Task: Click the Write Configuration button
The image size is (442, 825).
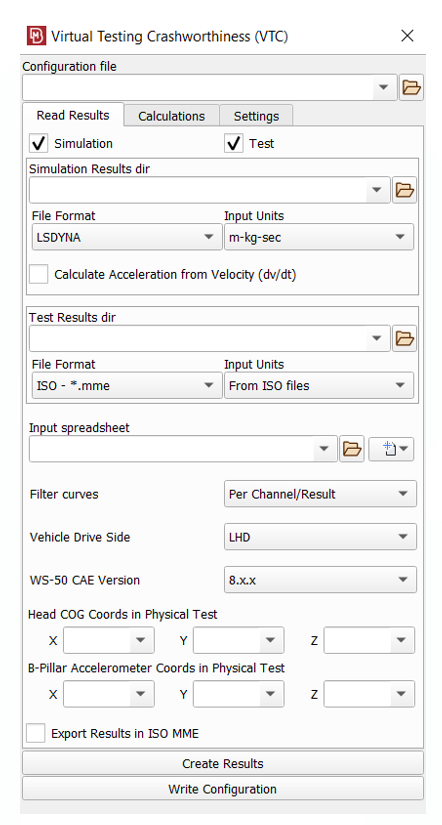Action: tap(223, 789)
